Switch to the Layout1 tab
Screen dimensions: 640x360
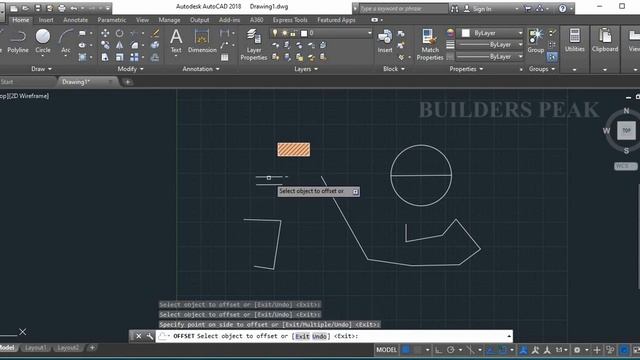pos(35,348)
